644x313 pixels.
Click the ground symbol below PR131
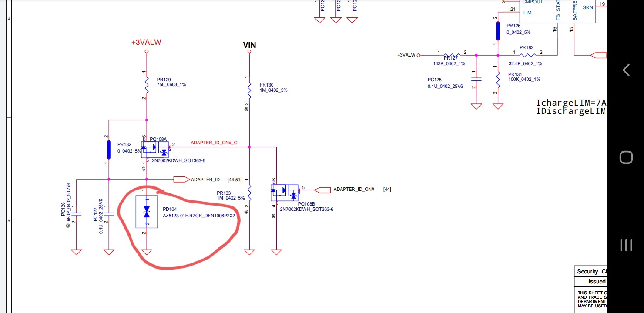click(x=498, y=106)
